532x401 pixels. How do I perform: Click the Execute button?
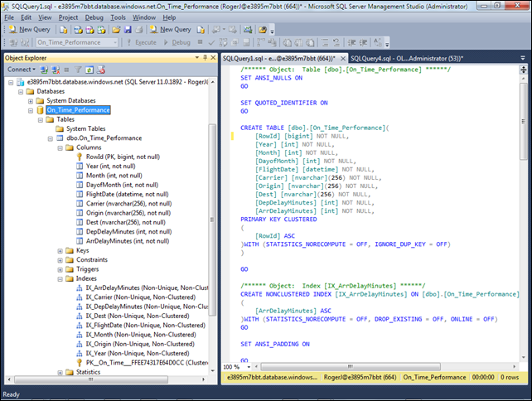tap(142, 42)
